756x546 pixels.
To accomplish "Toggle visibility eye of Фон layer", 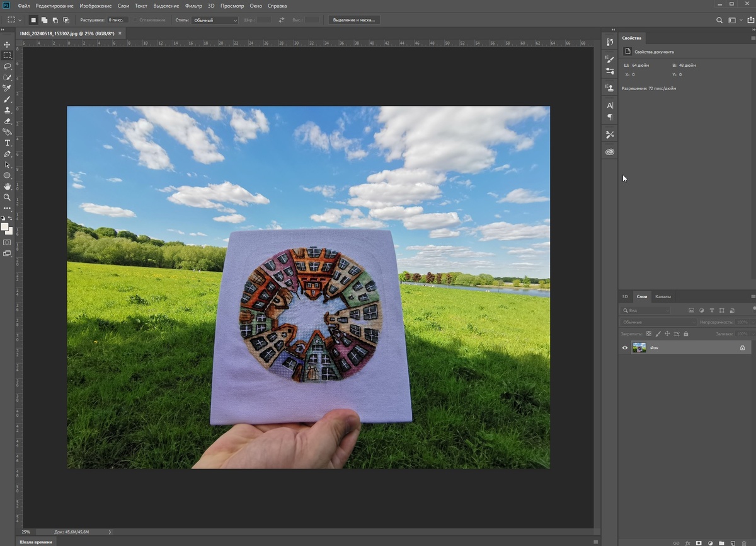I will (625, 347).
